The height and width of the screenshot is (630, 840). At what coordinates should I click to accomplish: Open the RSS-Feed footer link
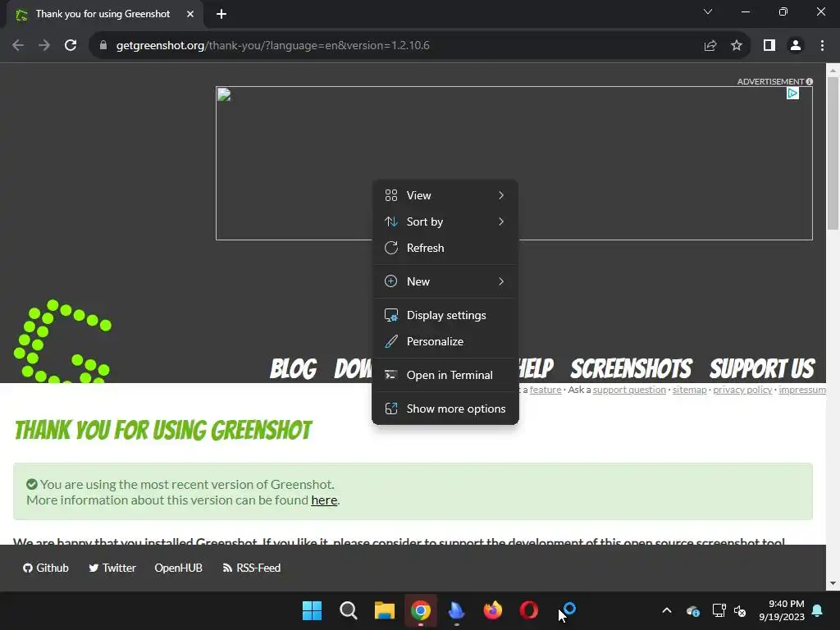[x=252, y=568]
